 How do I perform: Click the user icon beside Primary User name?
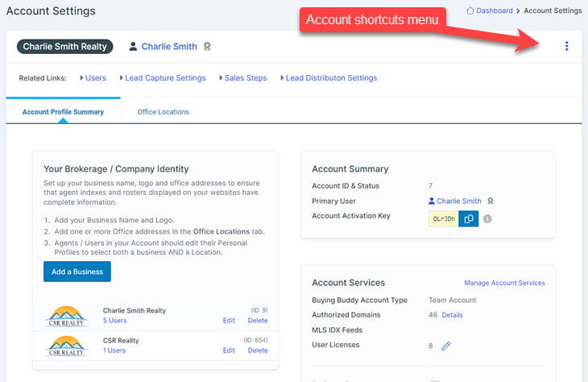[x=432, y=201]
